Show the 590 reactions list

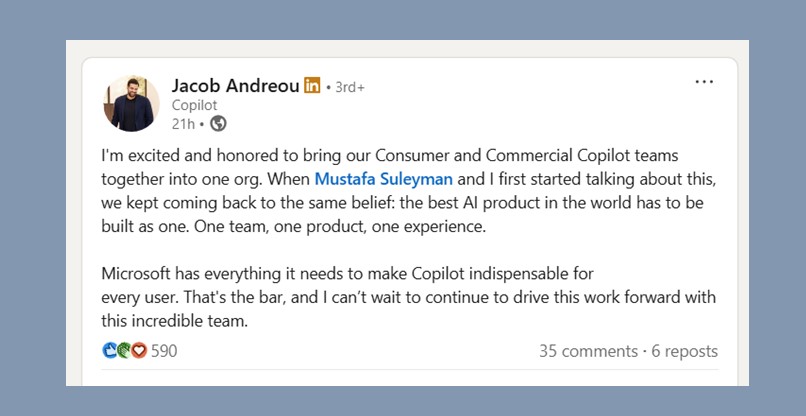point(164,351)
